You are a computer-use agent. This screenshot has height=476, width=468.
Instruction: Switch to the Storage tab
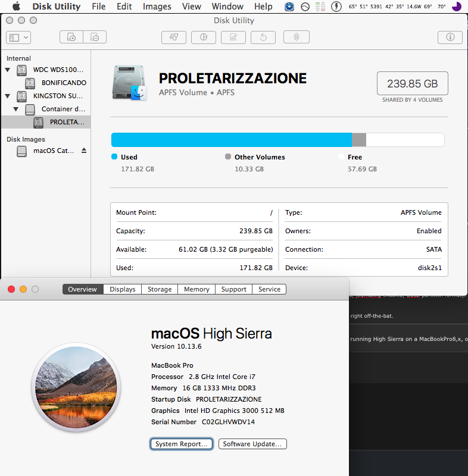click(160, 289)
